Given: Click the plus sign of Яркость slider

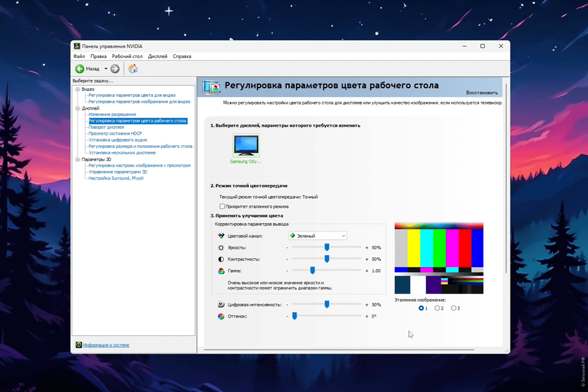Looking at the screenshot, I should pyautogui.click(x=367, y=247).
